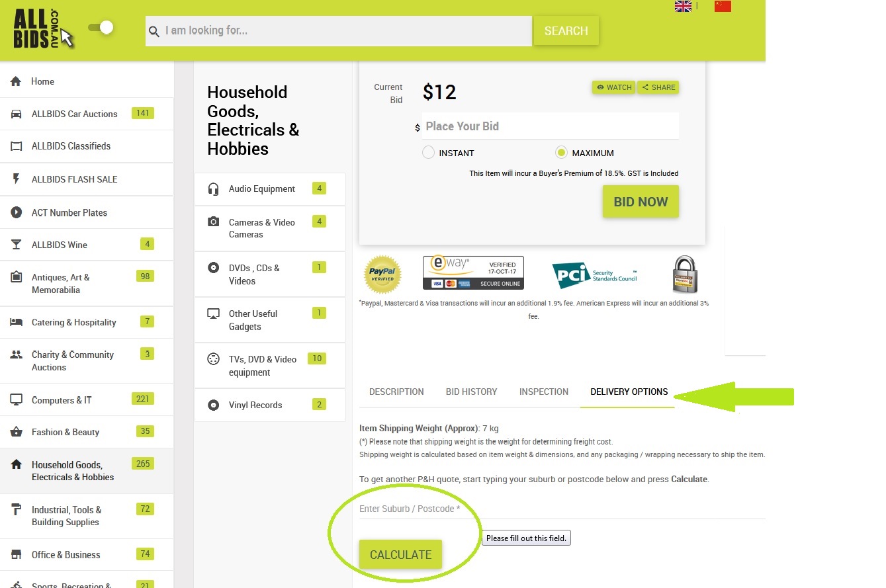Click the BID NOW button
This screenshot has width=886, height=588.
[641, 202]
